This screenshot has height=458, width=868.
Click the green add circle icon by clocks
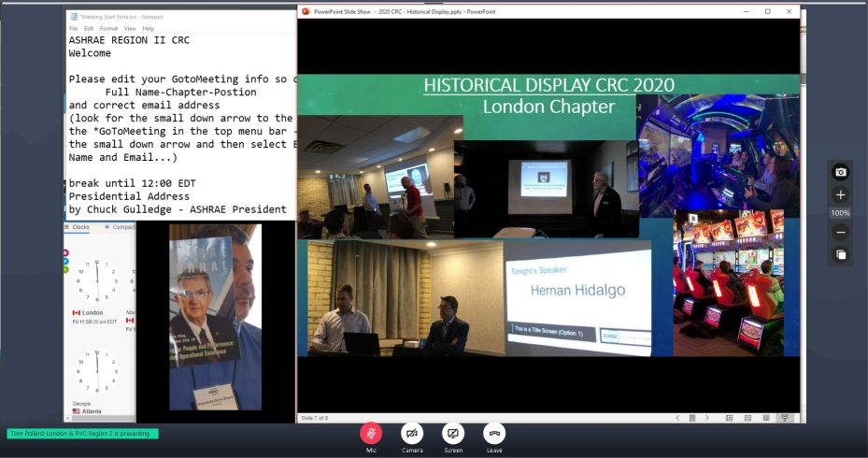point(66,270)
